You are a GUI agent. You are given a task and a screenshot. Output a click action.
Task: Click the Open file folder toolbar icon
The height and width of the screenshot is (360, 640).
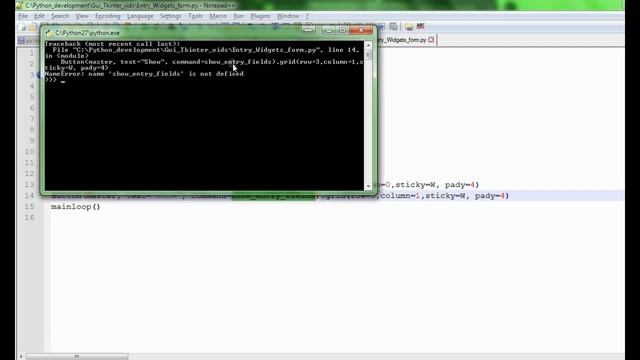(x=33, y=28)
